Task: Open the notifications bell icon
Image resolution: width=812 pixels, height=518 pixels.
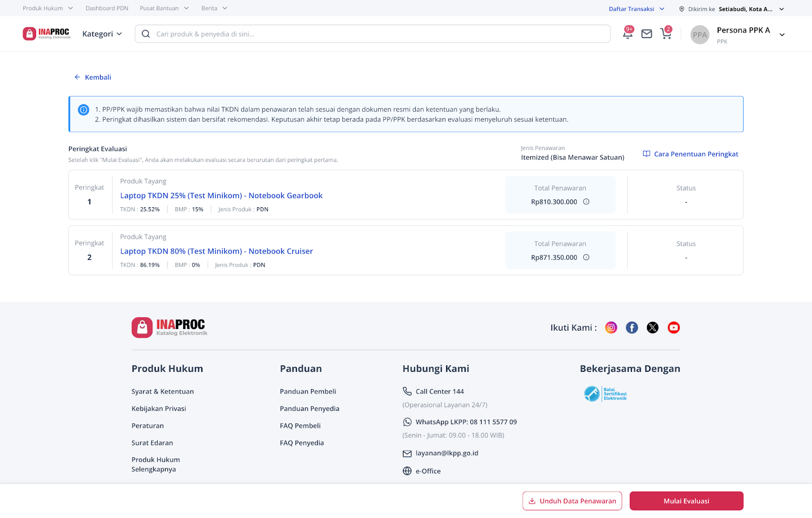Action: coord(627,34)
